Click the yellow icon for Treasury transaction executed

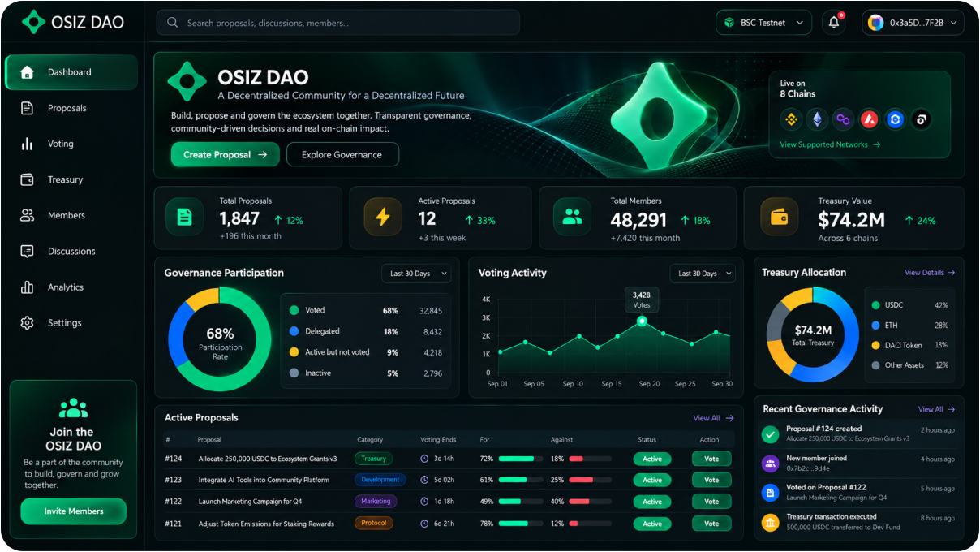(770, 522)
